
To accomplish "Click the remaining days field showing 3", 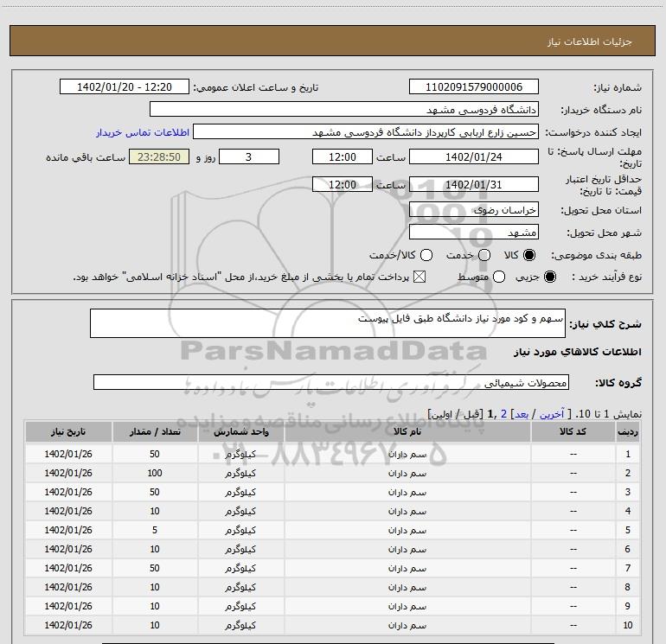I will pyautogui.click(x=249, y=156).
